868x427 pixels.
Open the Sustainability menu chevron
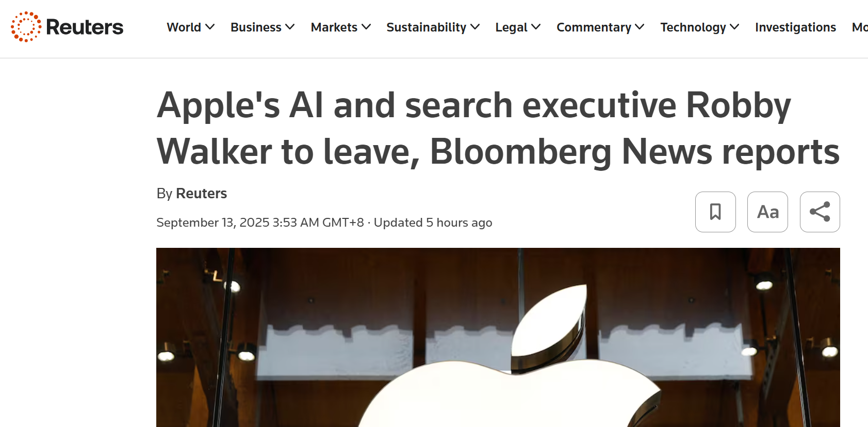[475, 27]
